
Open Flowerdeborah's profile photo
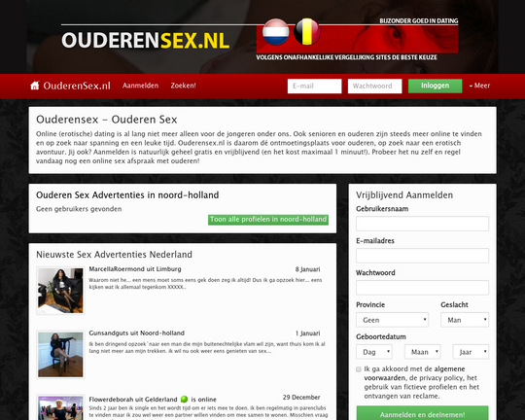tap(60, 407)
